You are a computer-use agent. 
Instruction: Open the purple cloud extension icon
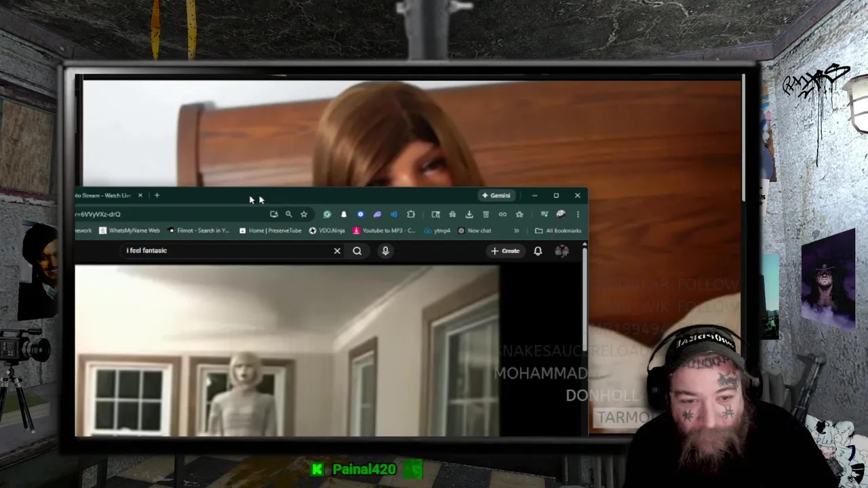377,214
